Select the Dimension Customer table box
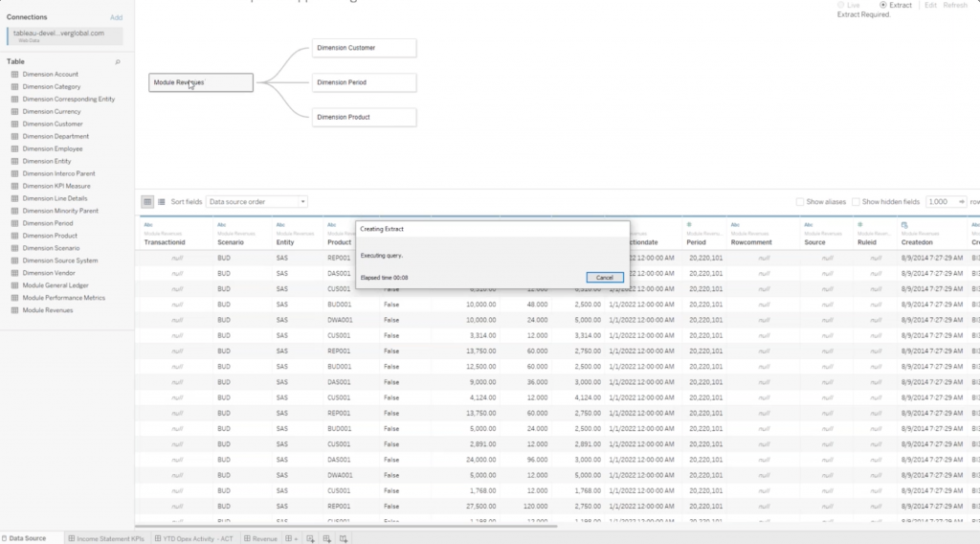 [364, 48]
